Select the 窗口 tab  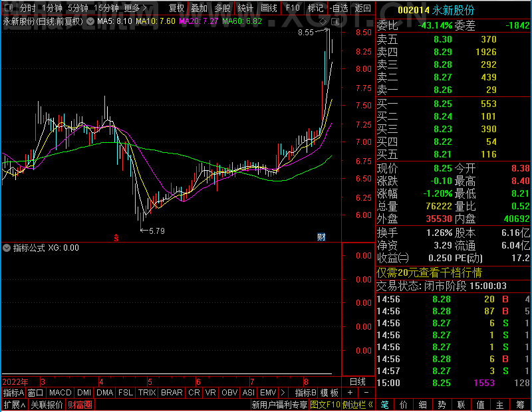pyautogui.click(x=36, y=393)
